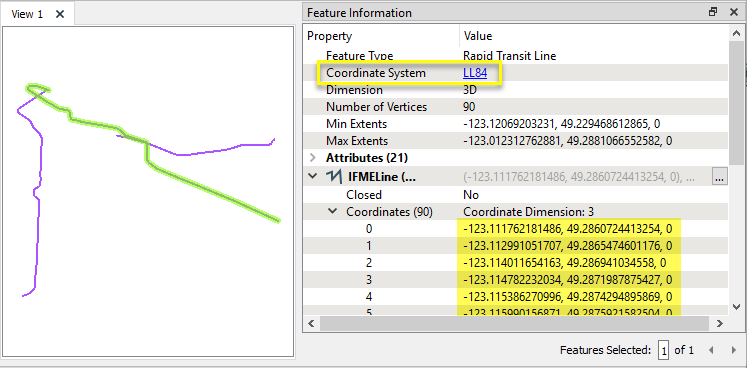Image resolution: width=747 pixels, height=368 pixels.
Task: Click the Features Selected number field
Action: tap(663, 350)
